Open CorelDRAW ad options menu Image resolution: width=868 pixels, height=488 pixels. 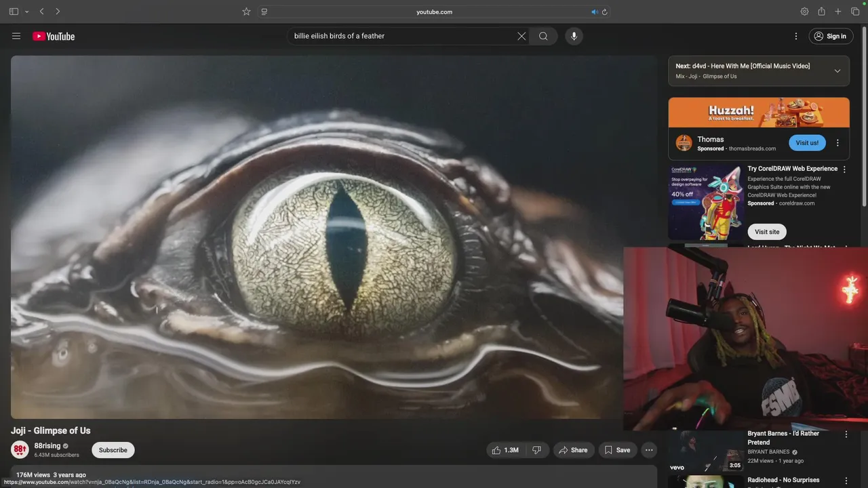pos(844,169)
